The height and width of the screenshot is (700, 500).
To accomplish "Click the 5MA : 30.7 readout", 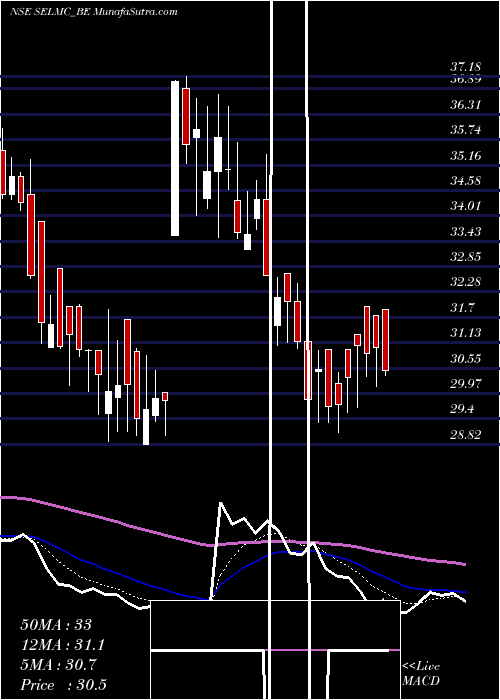I will (58, 665).
